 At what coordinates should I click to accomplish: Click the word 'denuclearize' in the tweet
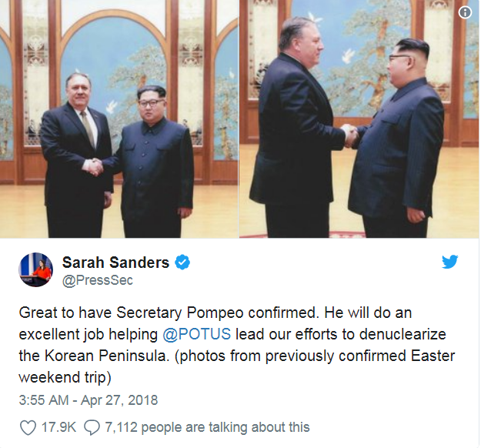403,334
